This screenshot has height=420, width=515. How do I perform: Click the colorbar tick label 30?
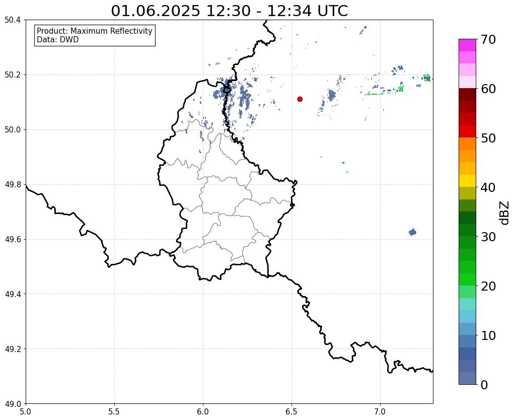(x=488, y=237)
